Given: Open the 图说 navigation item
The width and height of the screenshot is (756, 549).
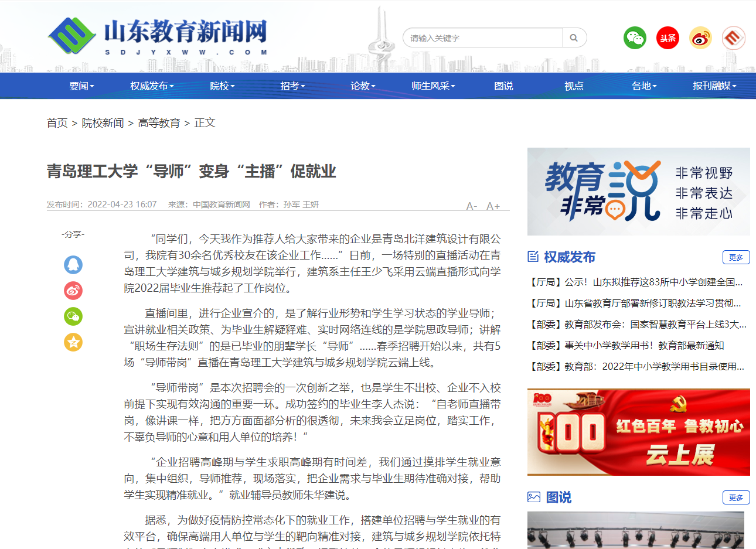Looking at the screenshot, I should [503, 86].
